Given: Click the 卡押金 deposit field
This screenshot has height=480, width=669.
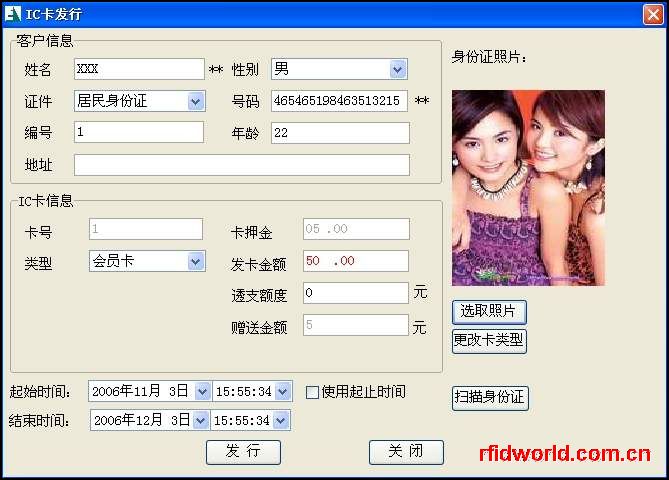Looking at the screenshot, I should [356, 229].
